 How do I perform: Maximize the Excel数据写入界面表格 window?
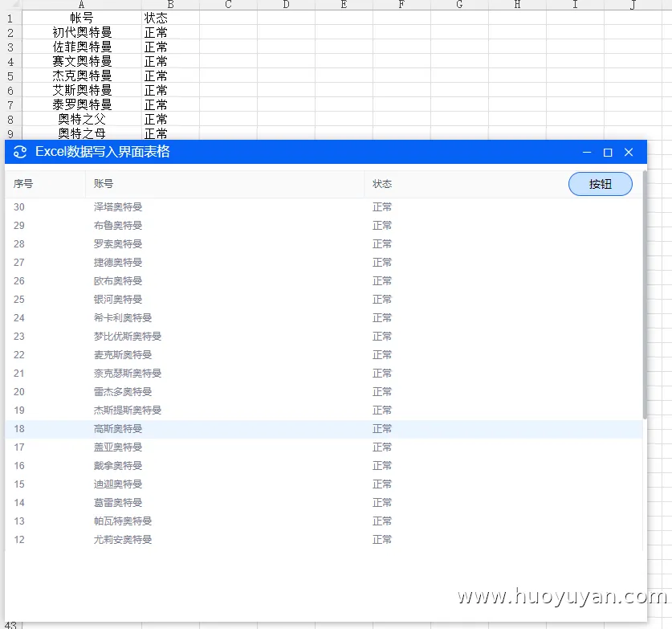tap(607, 152)
